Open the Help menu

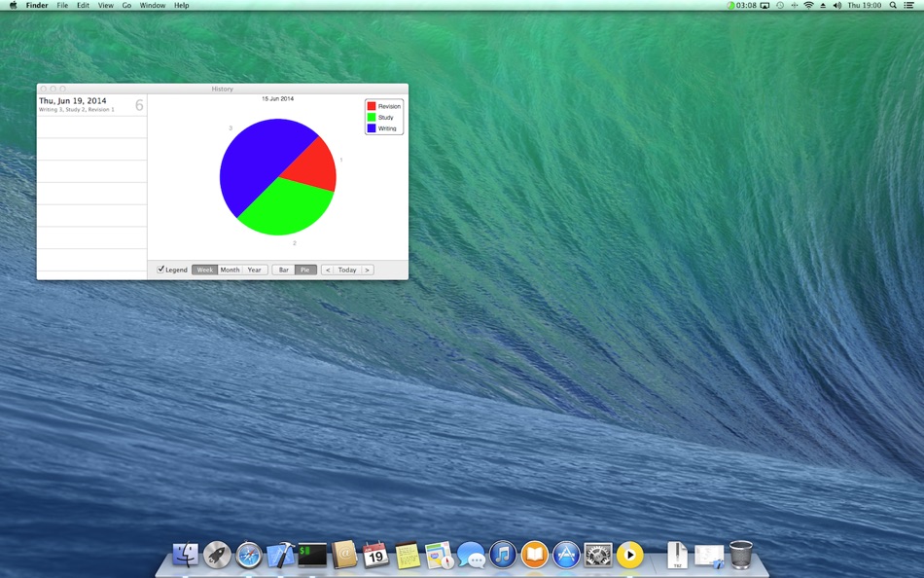click(x=182, y=5)
